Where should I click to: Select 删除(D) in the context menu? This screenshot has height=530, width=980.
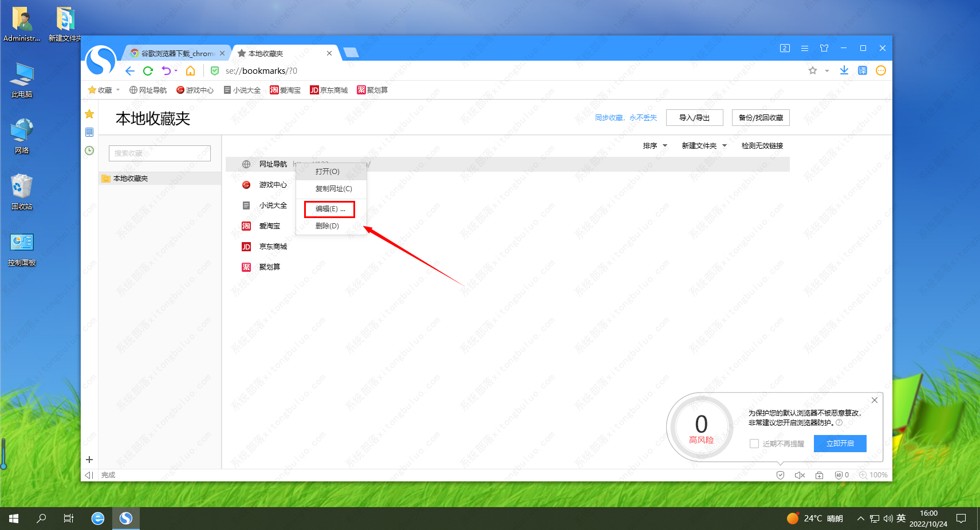pyautogui.click(x=327, y=226)
